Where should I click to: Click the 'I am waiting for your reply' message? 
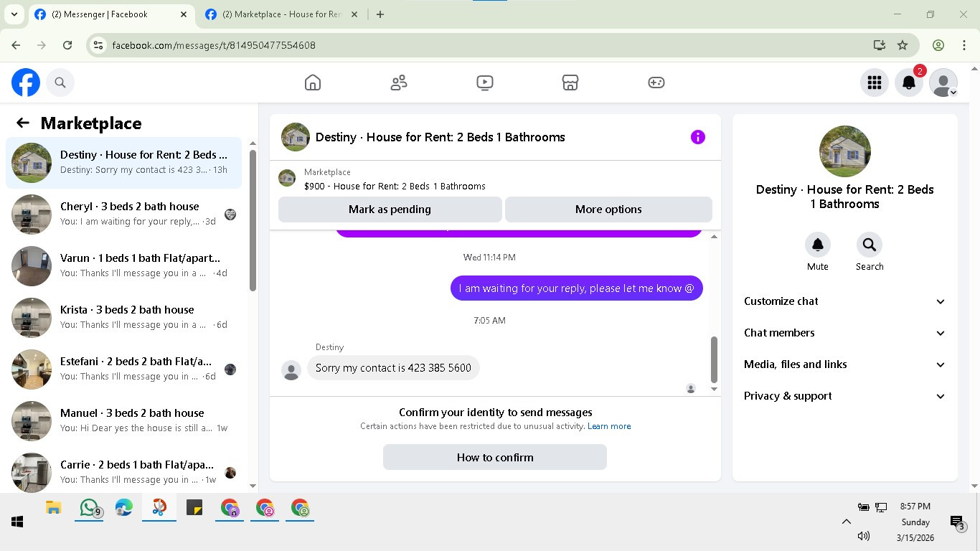click(x=577, y=288)
